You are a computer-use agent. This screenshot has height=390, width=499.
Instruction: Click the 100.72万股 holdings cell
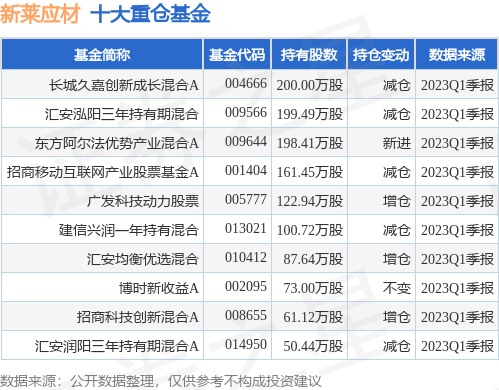[x=310, y=230]
